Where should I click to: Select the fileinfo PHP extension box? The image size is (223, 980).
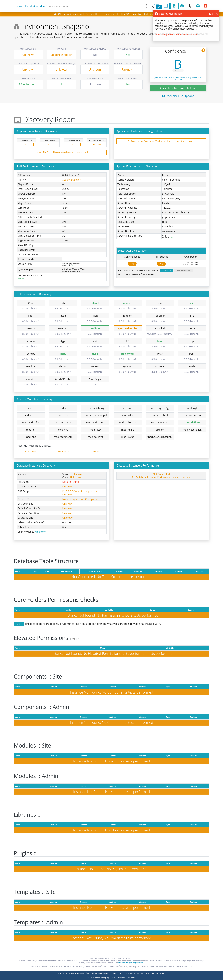[x=160, y=344]
